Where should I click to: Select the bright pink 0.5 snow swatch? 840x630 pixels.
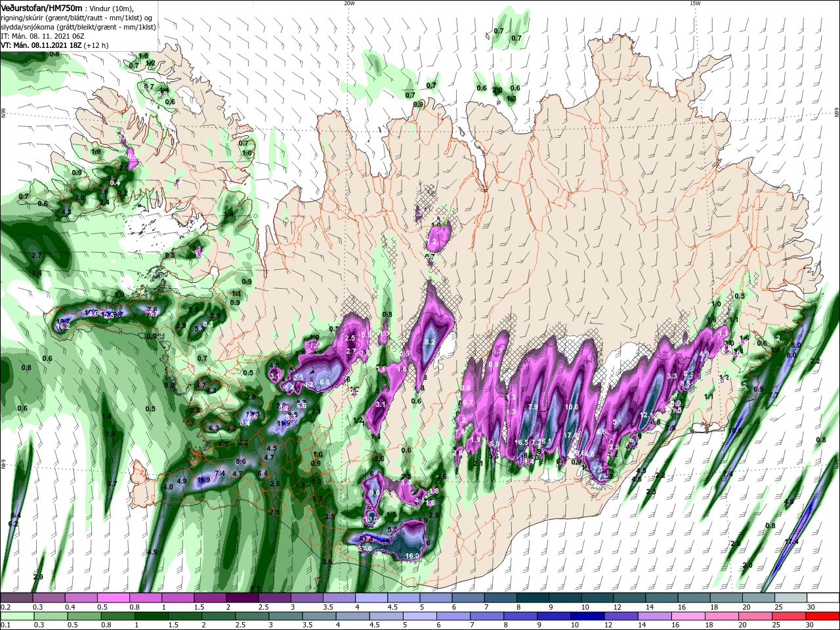[x=113, y=598]
